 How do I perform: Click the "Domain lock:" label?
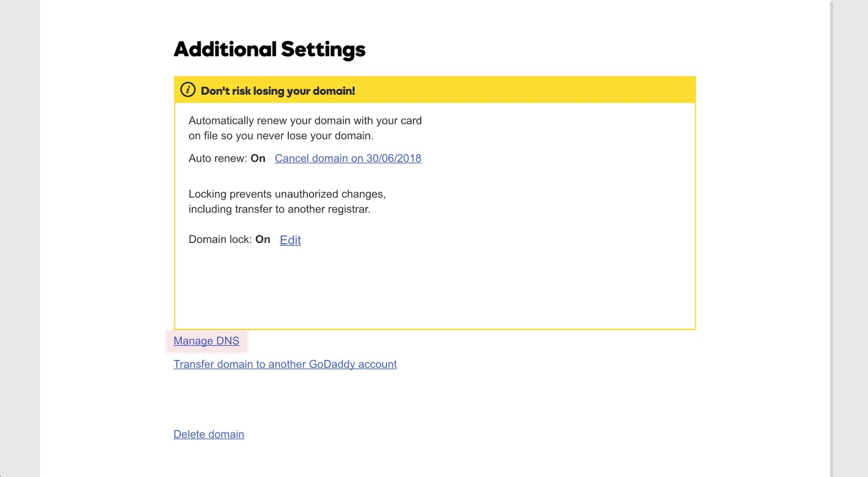(220, 240)
